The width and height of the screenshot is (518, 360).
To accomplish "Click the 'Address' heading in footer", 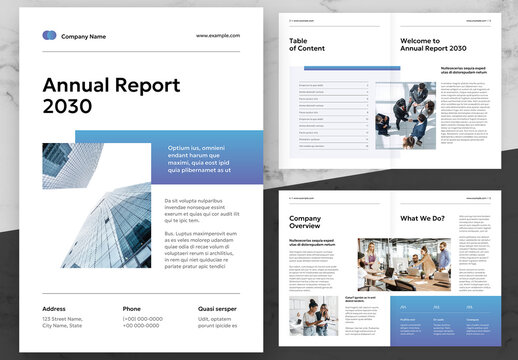I will (54, 309).
